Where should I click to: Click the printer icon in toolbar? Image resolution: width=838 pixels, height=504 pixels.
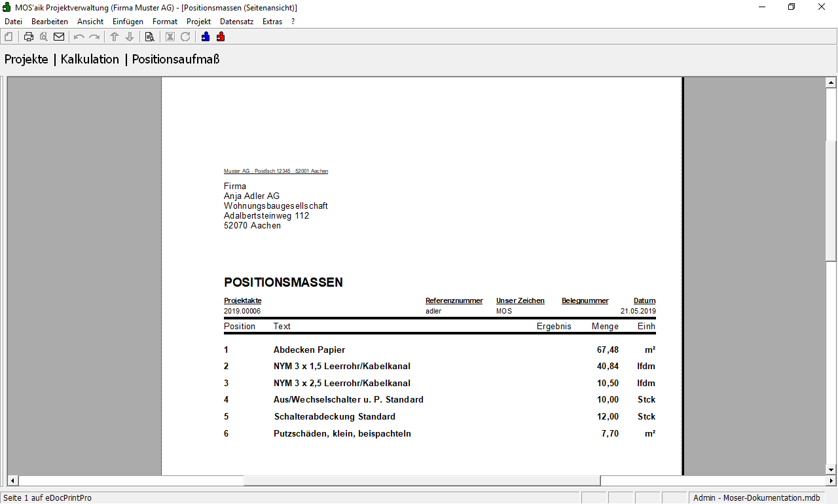pyautogui.click(x=29, y=37)
